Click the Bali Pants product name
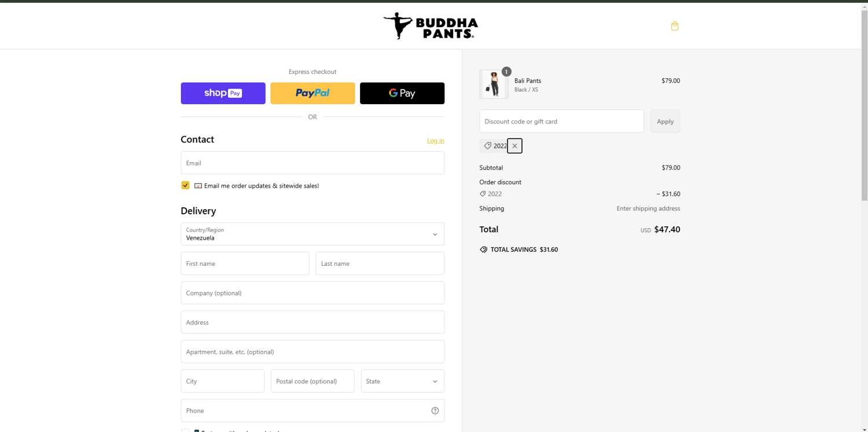868x432 pixels. [x=528, y=80]
